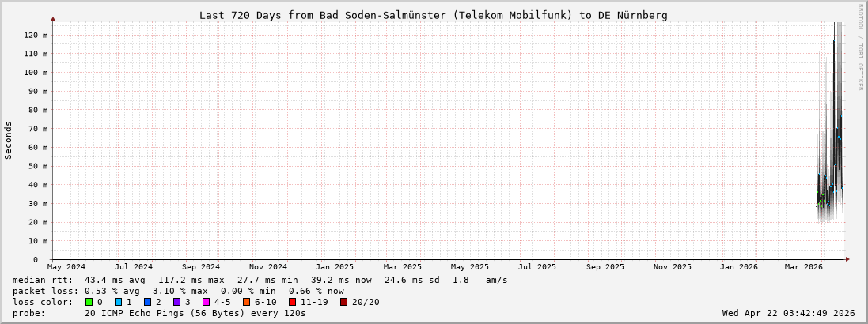The width and height of the screenshot is (868, 324).
Task: Click the red 11-19 loss swatch
Action: click(x=292, y=302)
